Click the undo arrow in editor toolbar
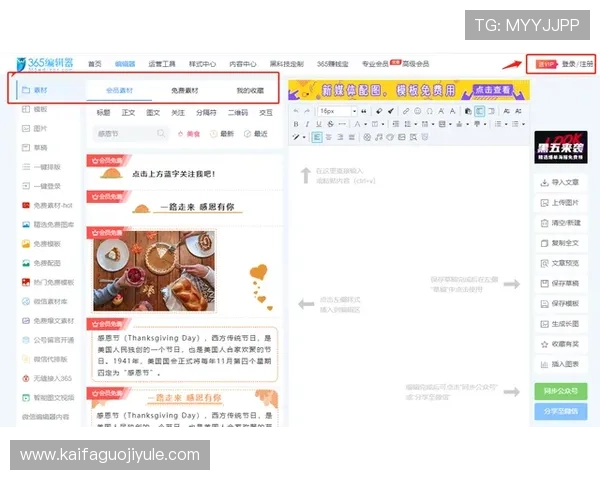Viewport: 600px width, 480px height. point(296,111)
